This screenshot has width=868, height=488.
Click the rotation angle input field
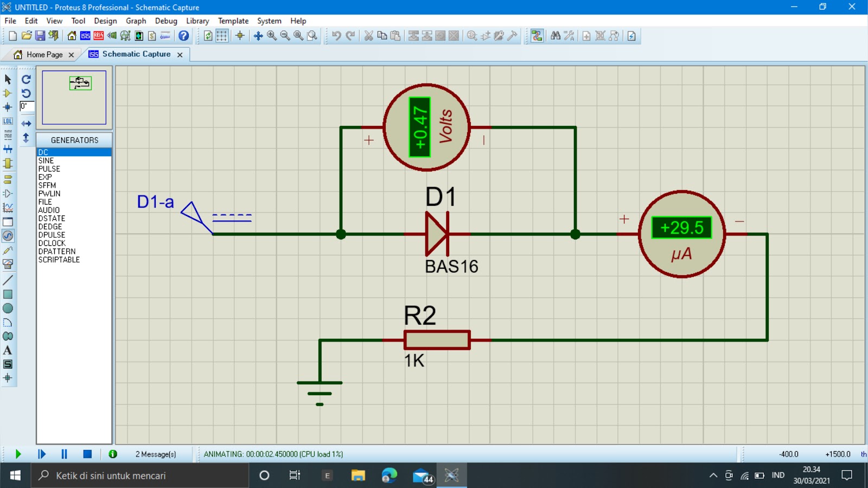coord(27,107)
